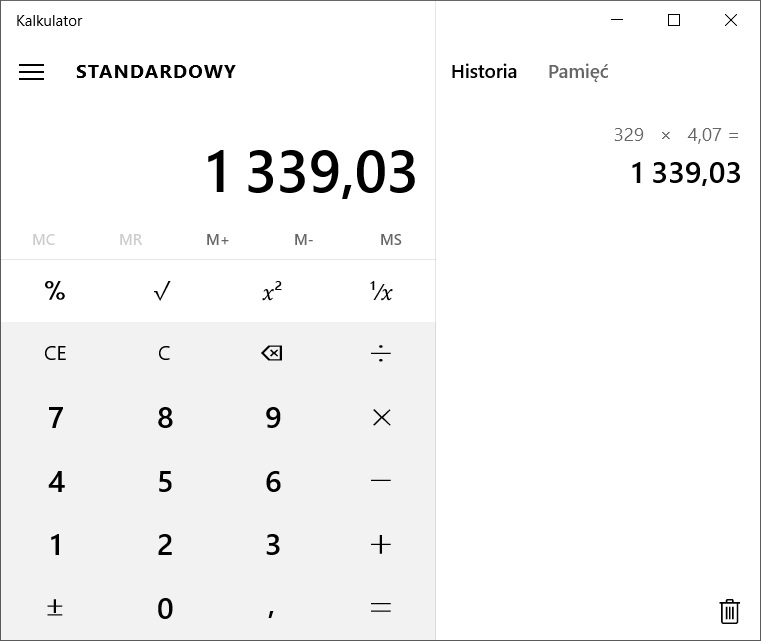Click the M+ memory add button
Image resolution: width=761 pixels, height=641 pixels.
click(x=218, y=240)
